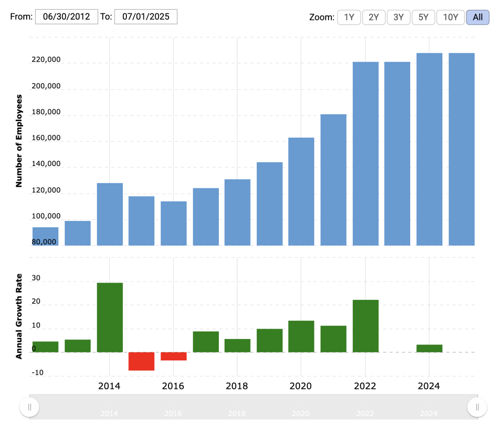Click the To date input field
This screenshot has width=504, height=428.
click(x=146, y=17)
